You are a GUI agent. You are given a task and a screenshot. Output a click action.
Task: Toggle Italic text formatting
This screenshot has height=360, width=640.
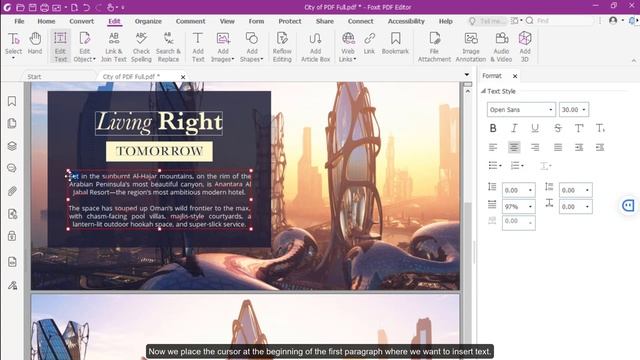pyautogui.click(x=514, y=128)
